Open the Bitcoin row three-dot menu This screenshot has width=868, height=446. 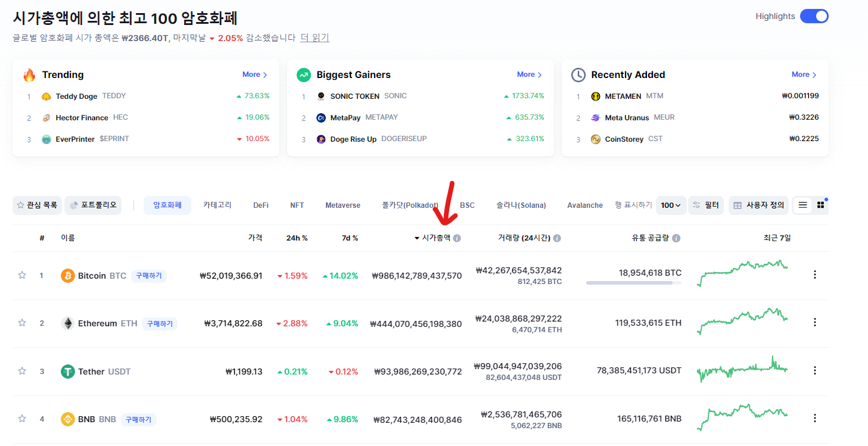[815, 275]
